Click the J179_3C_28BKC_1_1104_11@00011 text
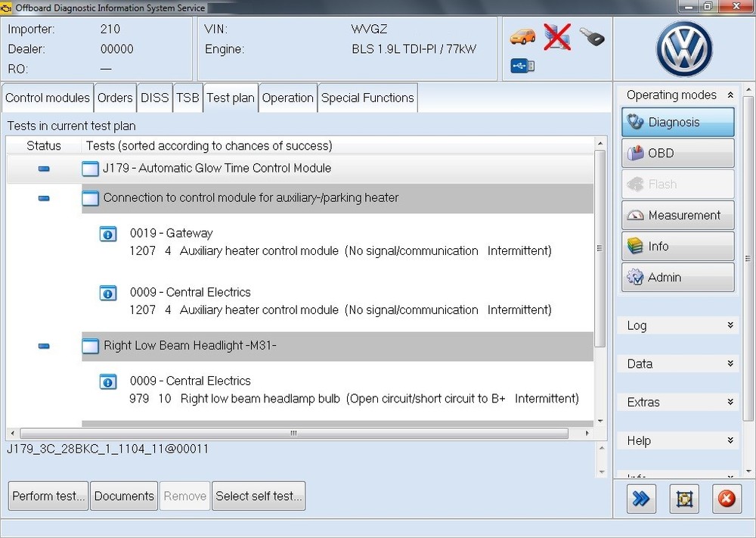This screenshot has width=756, height=538. 108,449
